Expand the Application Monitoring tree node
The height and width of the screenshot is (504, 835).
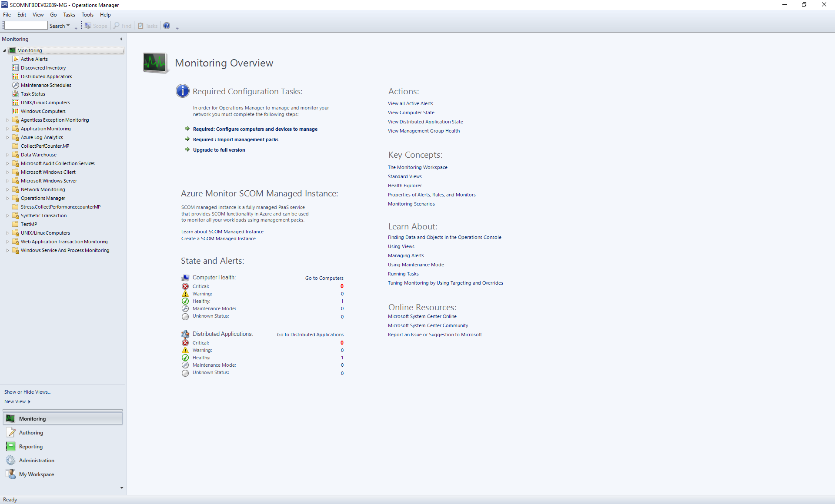(6, 128)
